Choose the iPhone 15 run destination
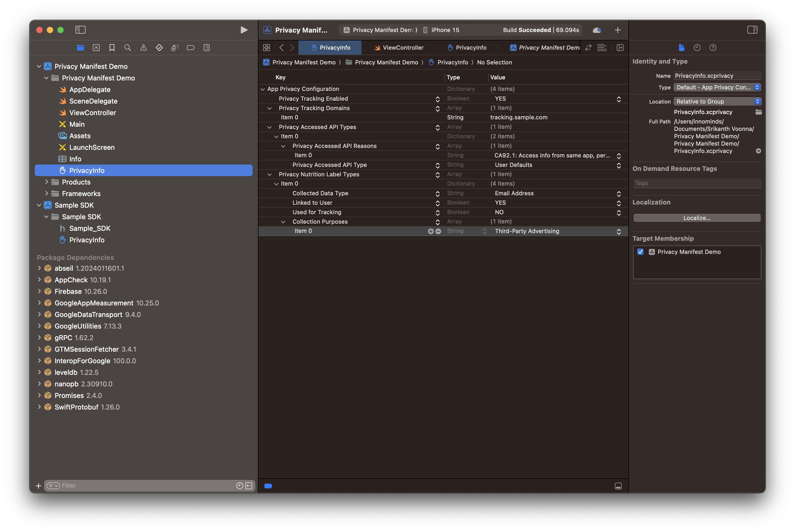This screenshot has width=795, height=532. click(x=441, y=30)
